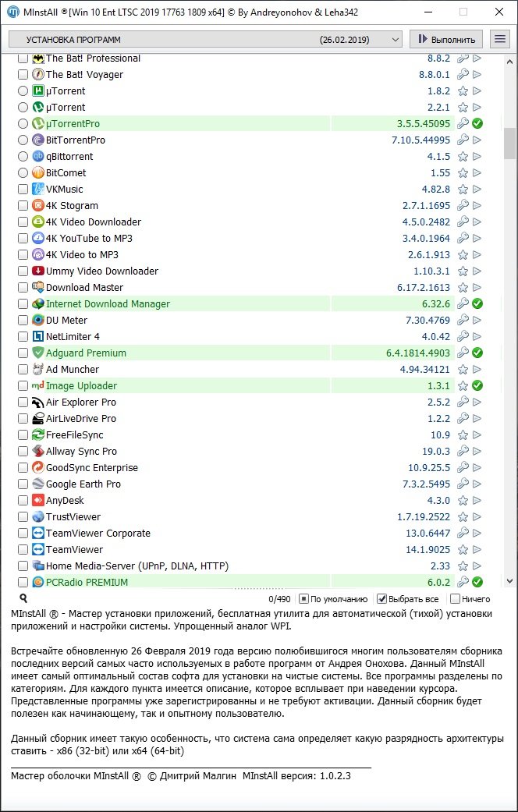Enable the Выбрать все checkbox

pos(382,599)
